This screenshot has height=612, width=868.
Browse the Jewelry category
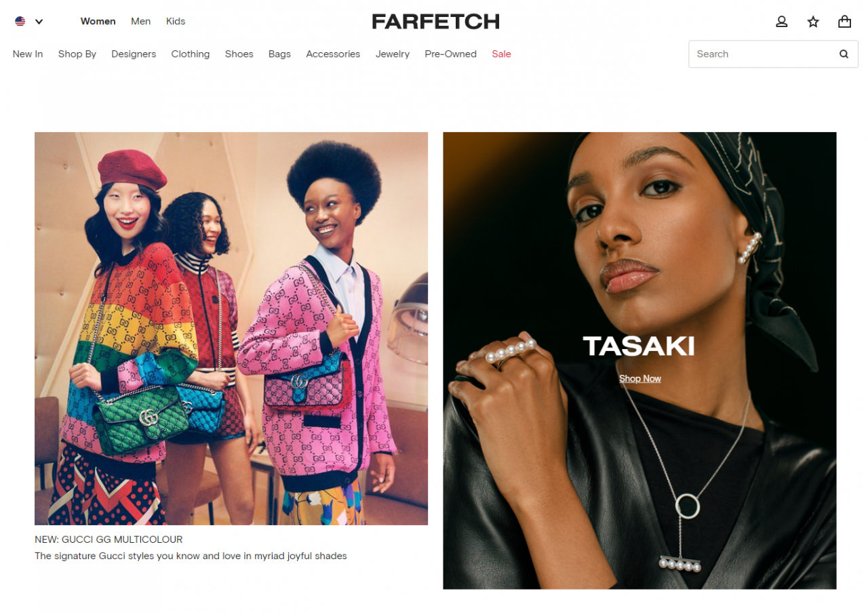coord(393,54)
